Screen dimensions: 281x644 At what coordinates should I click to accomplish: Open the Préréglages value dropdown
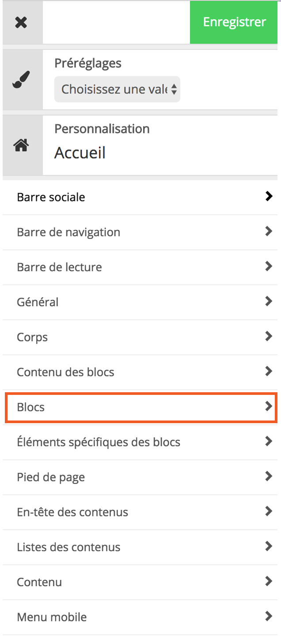[117, 89]
